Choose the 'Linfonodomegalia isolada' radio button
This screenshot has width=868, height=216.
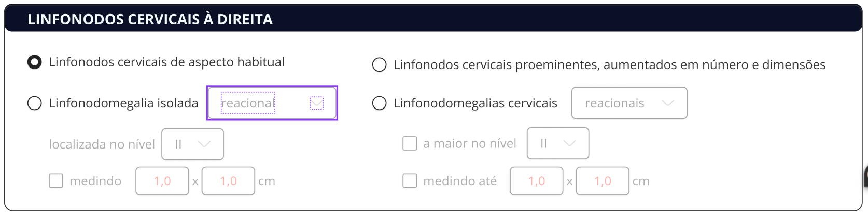[35, 103]
